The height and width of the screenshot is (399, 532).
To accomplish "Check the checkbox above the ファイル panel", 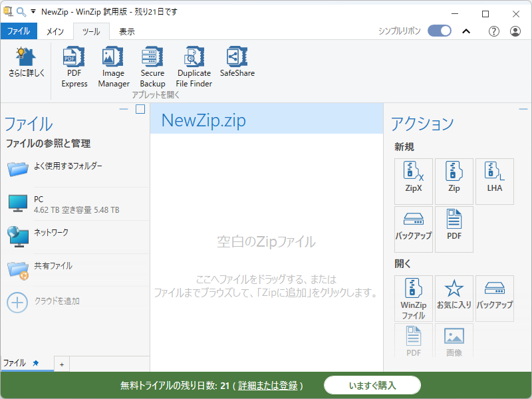I will (x=140, y=110).
